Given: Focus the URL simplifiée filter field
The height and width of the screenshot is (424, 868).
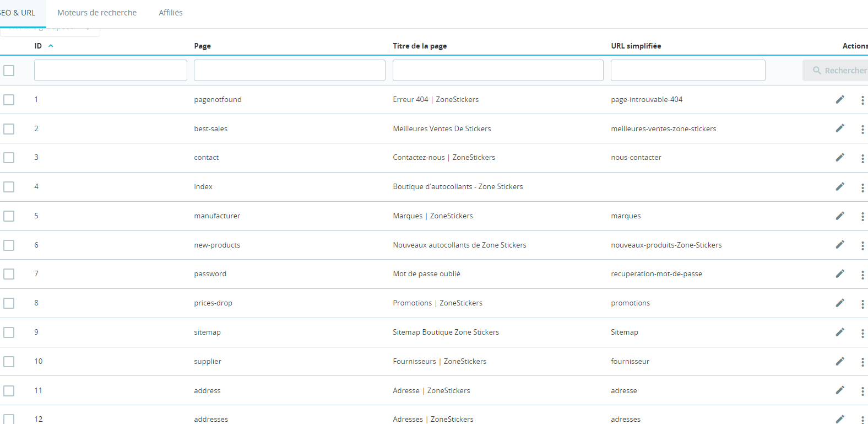Looking at the screenshot, I should pyautogui.click(x=688, y=71).
